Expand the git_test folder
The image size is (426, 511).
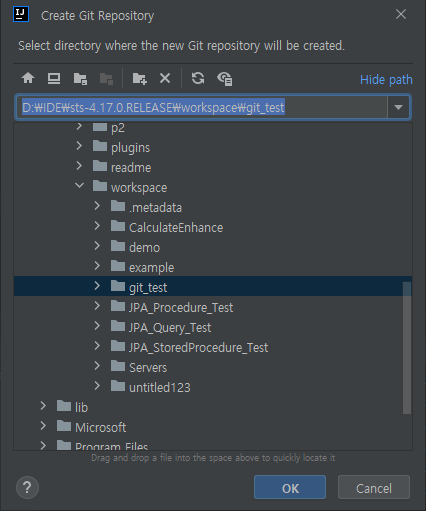pyautogui.click(x=97, y=286)
